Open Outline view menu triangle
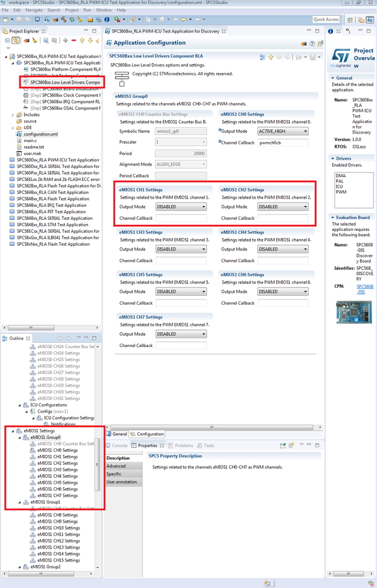 click(79, 338)
